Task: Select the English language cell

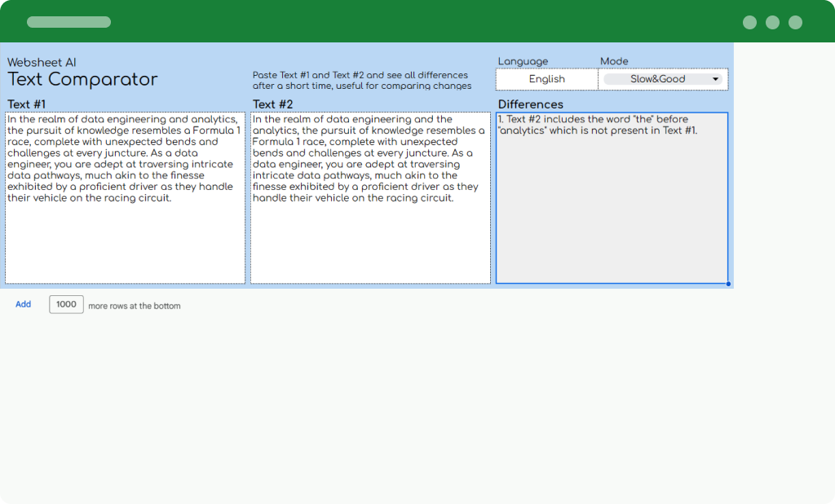Action: coord(547,79)
